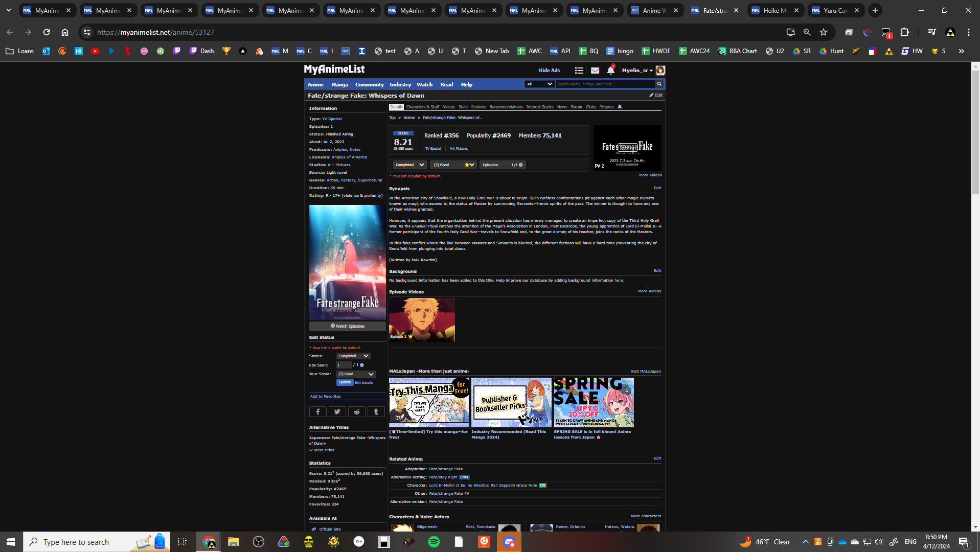
Task: Click the search magnifier button on MAL
Action: pyautogui.click(x=659, y=84)
